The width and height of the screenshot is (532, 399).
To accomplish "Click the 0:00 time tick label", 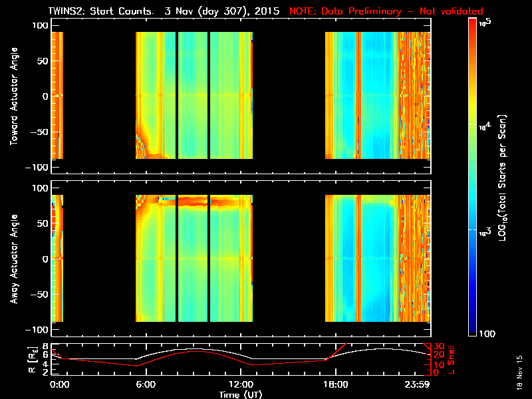I will pos(59,384).
